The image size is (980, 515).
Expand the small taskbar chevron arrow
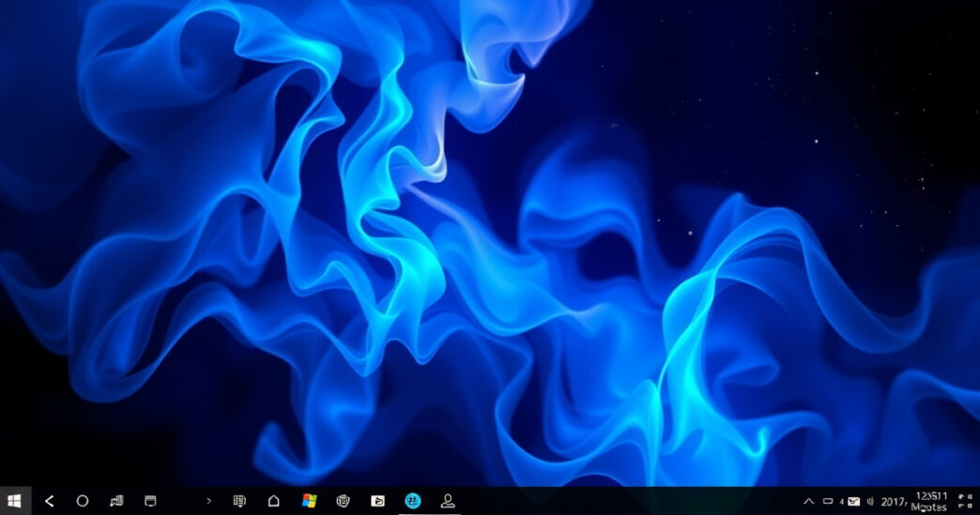(208, 501)
